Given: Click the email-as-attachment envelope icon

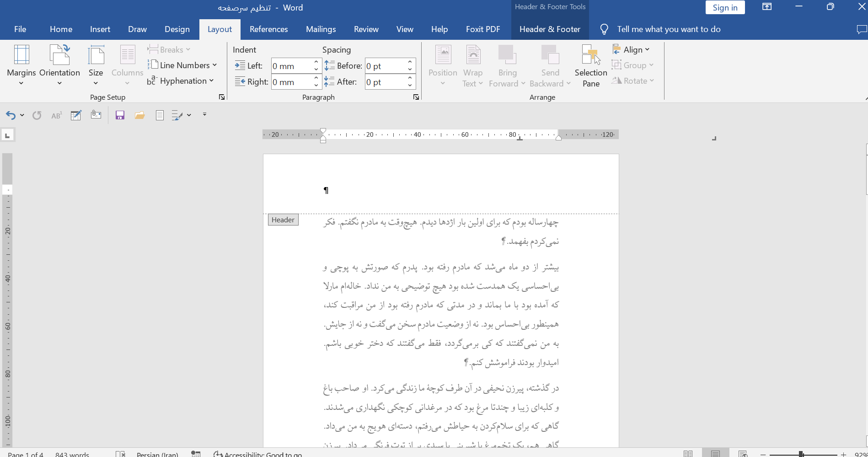Looking at the screenshot, I should (96, 115).
